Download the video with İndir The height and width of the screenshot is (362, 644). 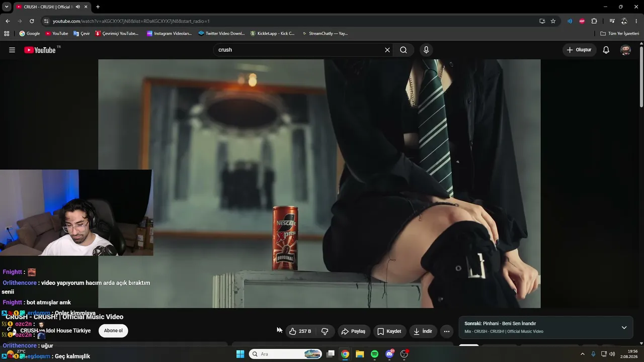(423, 331)
